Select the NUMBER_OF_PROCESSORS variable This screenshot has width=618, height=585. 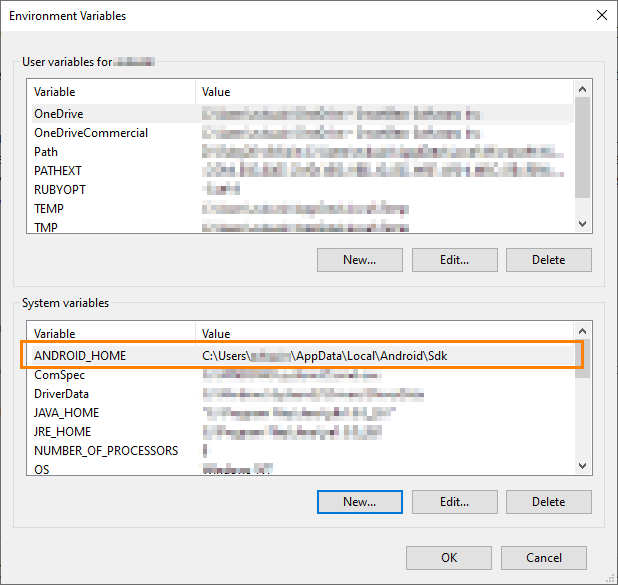302,451
